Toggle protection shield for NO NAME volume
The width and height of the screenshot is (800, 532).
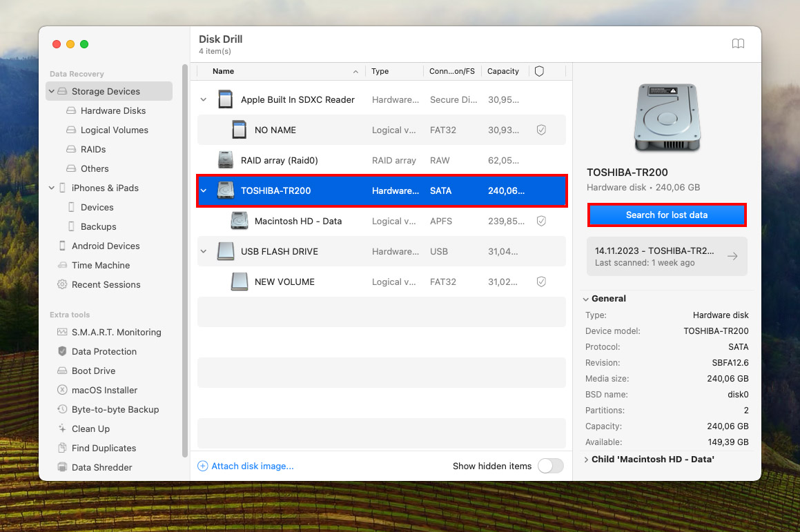pyautogui.click(x=541, y=130)
